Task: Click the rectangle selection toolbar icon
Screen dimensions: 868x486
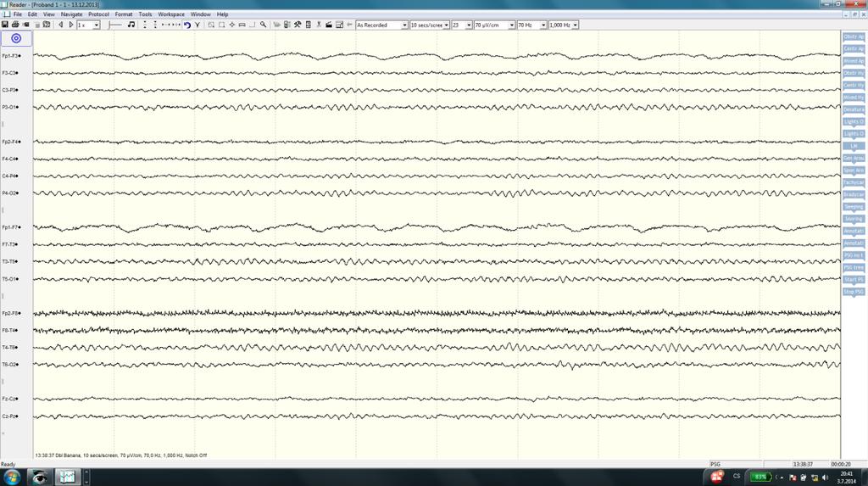Action: click(x=221, y=25)
